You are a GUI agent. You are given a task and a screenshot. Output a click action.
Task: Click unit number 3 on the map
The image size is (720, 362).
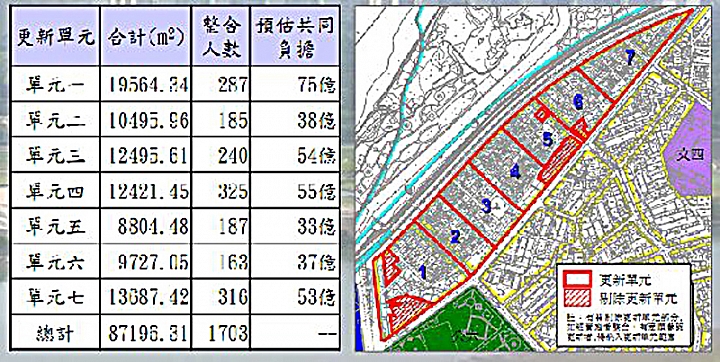pyautogui.click(x=486, y=205)
